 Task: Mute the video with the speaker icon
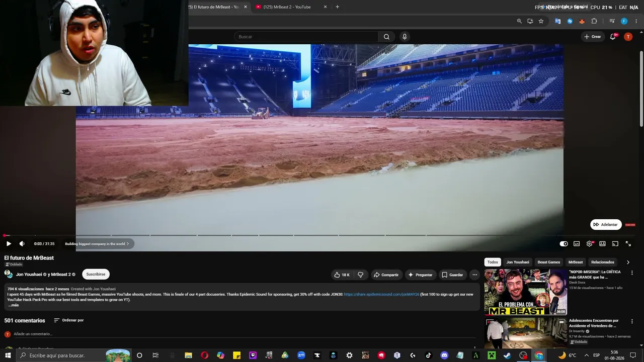tap(22, 244)
